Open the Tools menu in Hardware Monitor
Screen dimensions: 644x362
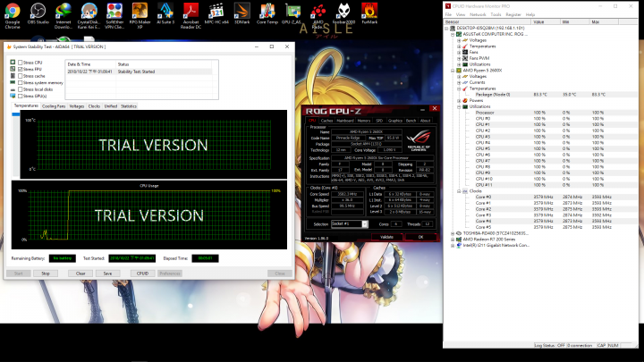click(496, 14)
